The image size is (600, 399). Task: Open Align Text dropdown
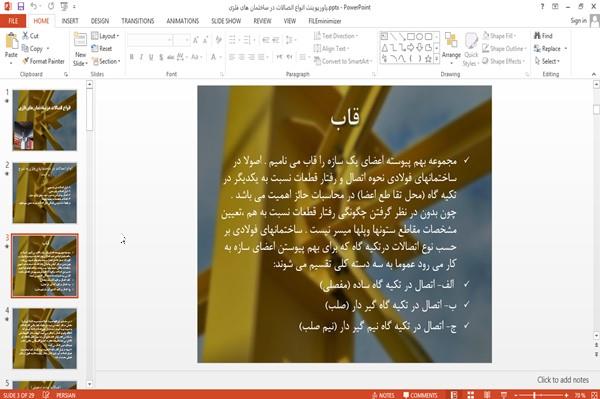(331, 49)
